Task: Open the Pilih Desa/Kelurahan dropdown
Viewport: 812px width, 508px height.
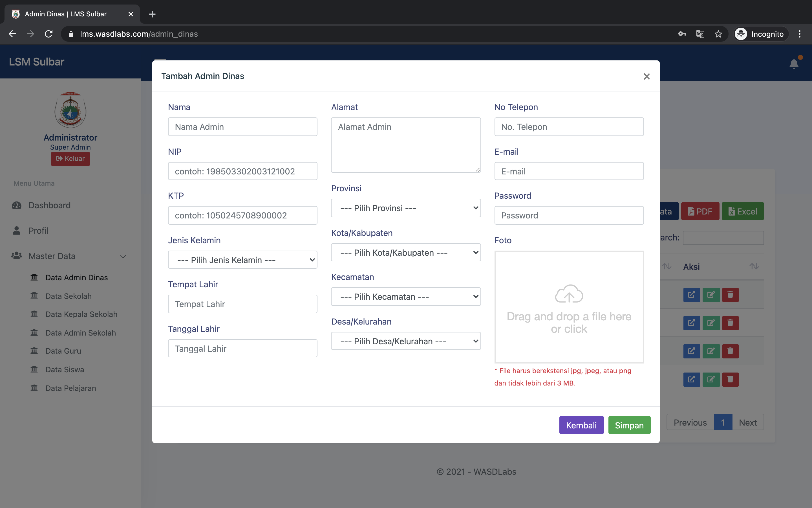Action: tap(406, 341)
